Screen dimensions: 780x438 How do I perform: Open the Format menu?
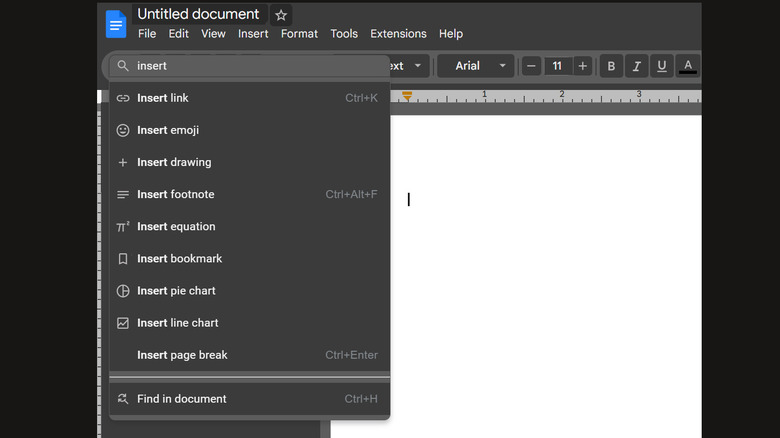click(299, 34)
